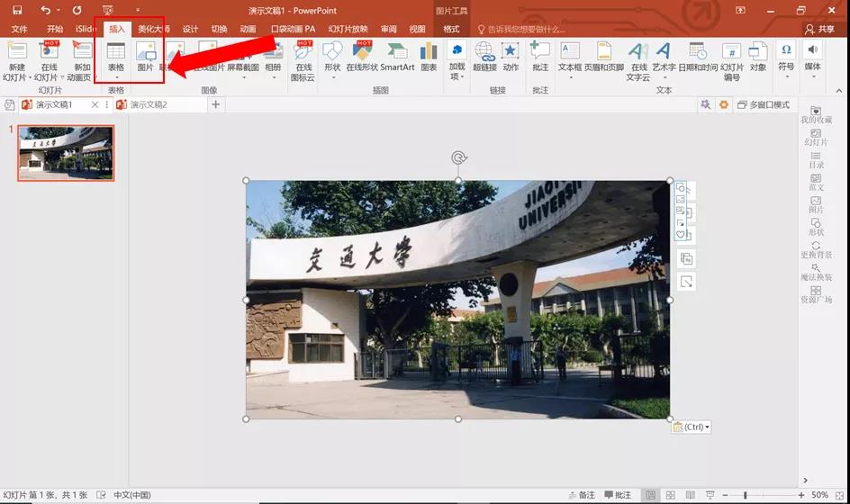Redo the last action
Image resolution: width=850 pixels, height=504 pixels.
point(77,10)
